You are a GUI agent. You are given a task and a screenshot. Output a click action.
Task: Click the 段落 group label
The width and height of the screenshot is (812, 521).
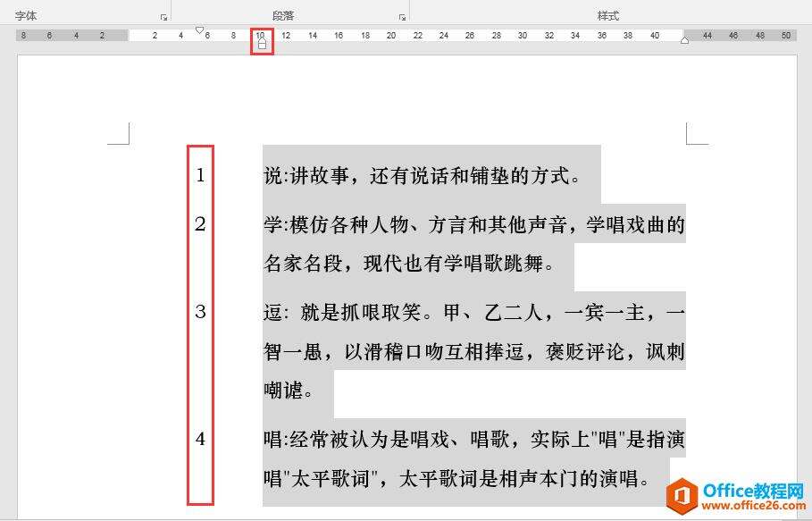(x=283, y=16)
